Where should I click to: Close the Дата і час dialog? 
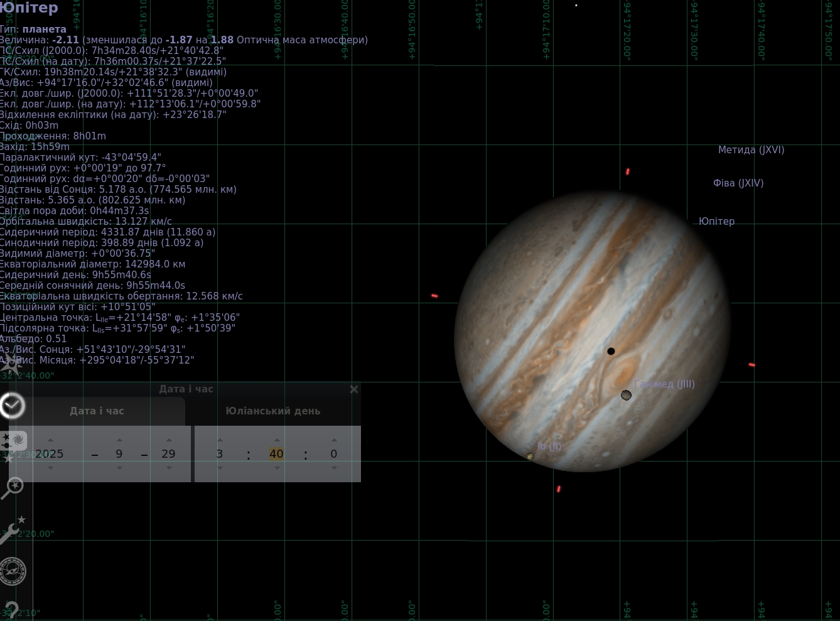(354, 389)
